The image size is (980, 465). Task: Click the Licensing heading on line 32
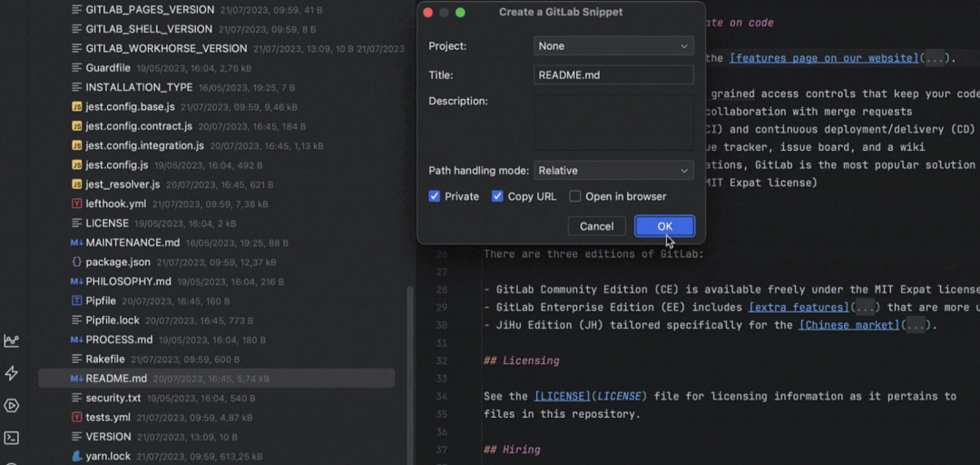(521, 361)
